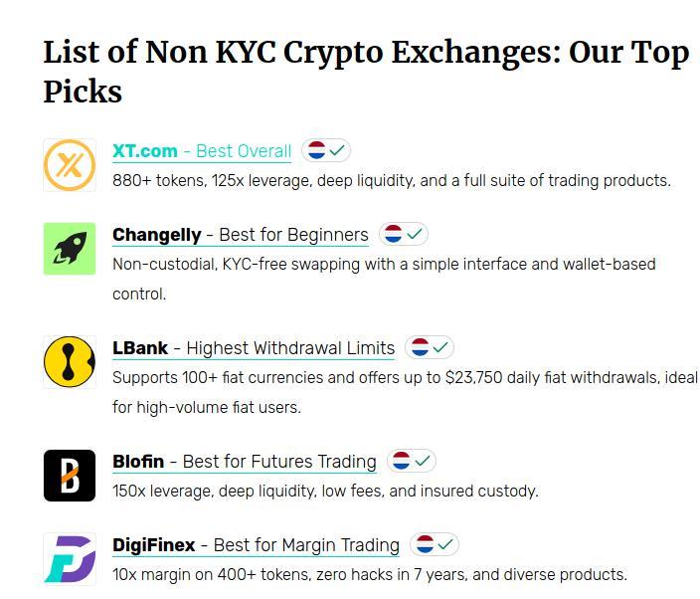Open the DigiFinex Best for Margin Trading link
The width and height of the screenshot is (700, 599).
point(256,545)
